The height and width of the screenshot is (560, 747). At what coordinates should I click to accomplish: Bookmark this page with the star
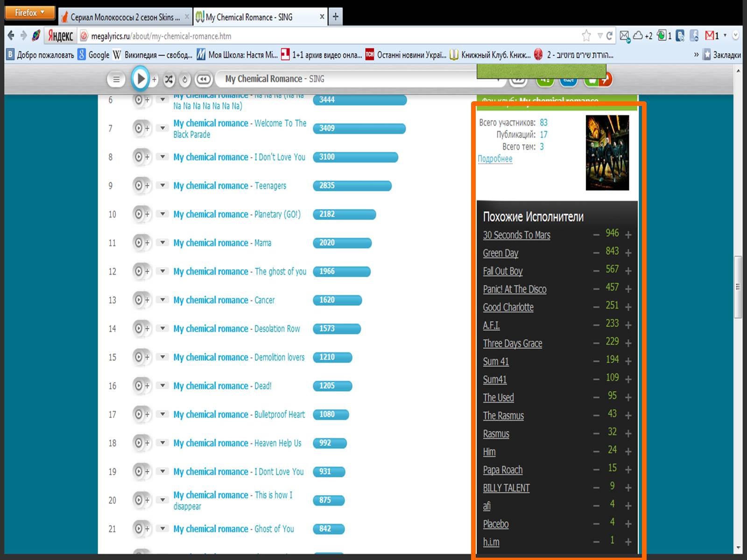click(x=586, y=35)
